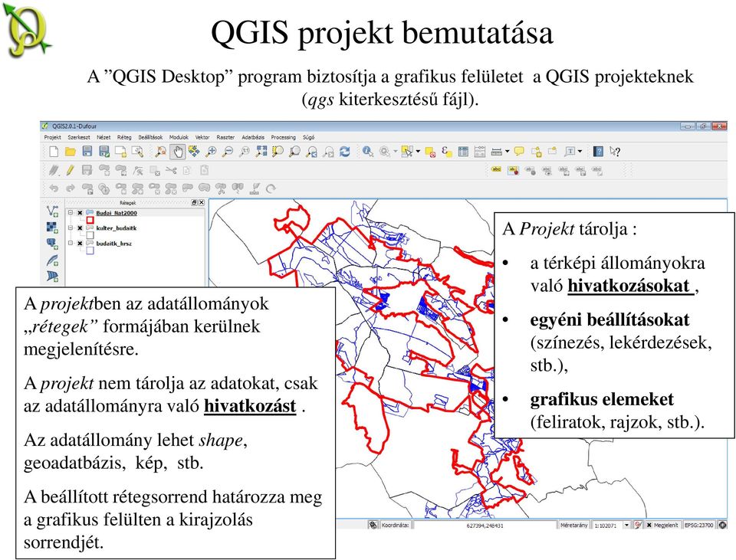Viewport: 736px width, 560px height.
Task: Click the Deselect features icon
Action: 430,152
